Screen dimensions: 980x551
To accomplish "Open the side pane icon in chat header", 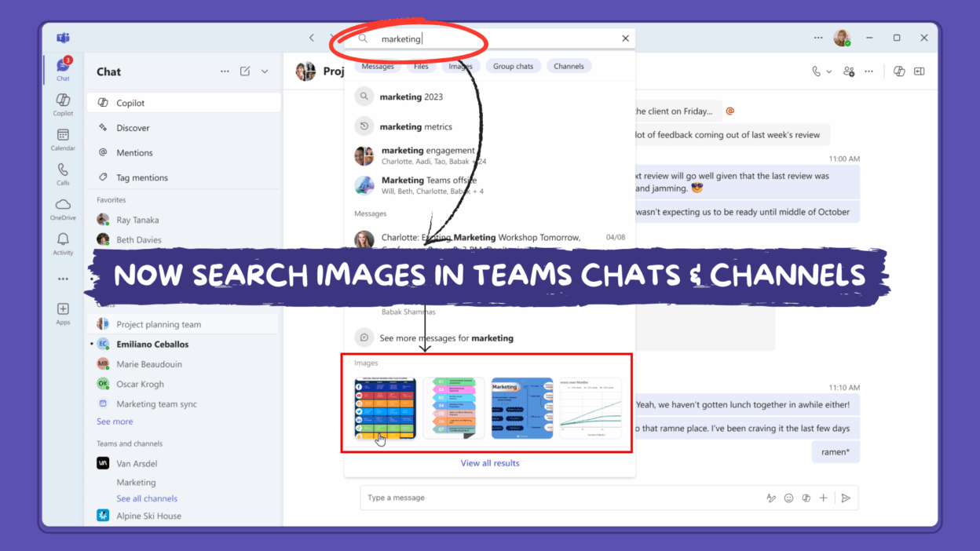I will 919,71.
